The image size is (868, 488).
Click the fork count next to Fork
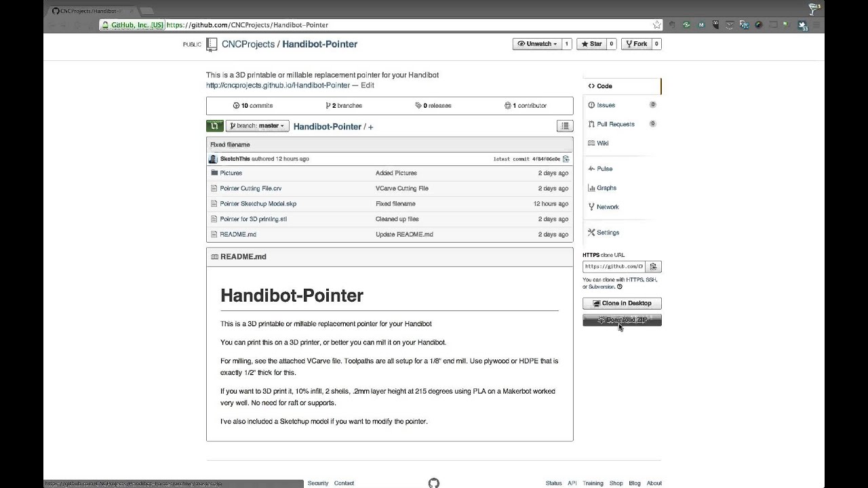pos(656,44)
